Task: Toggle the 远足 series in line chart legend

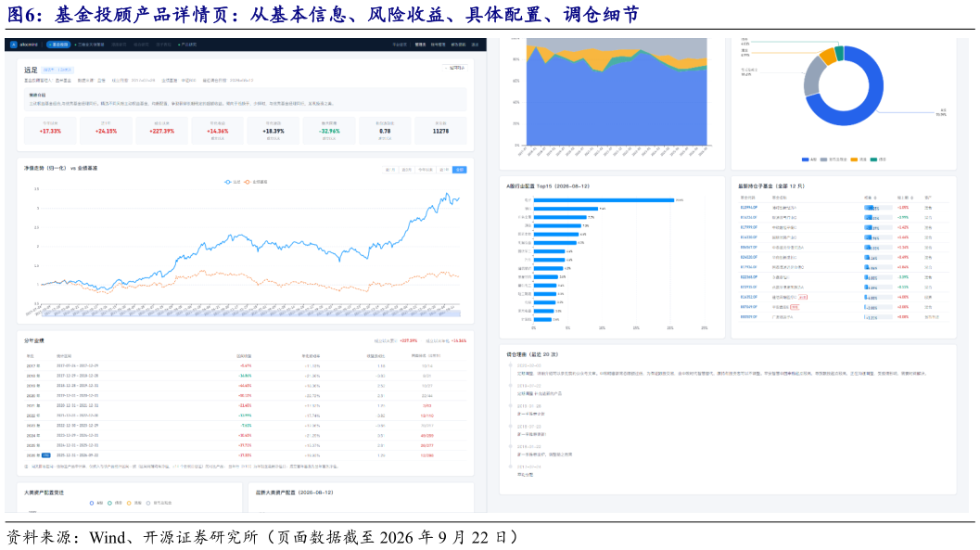Action: [x=233, y=182]
